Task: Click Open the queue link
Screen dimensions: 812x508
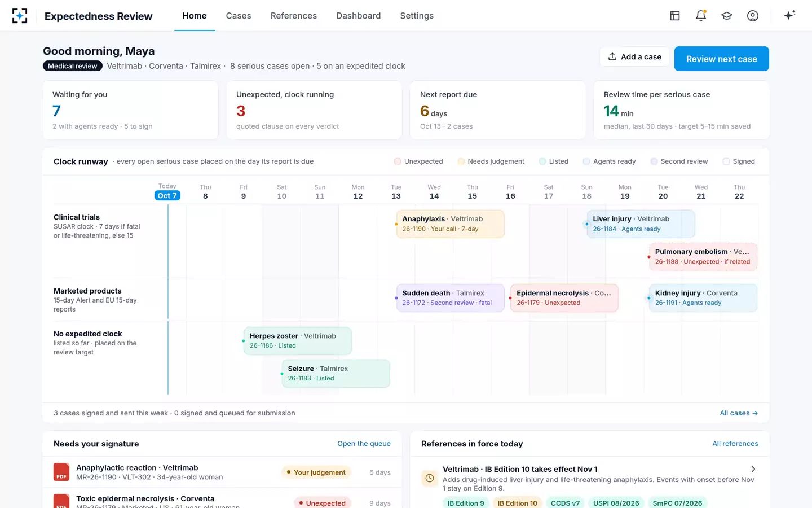Action: tap(364, 444)
